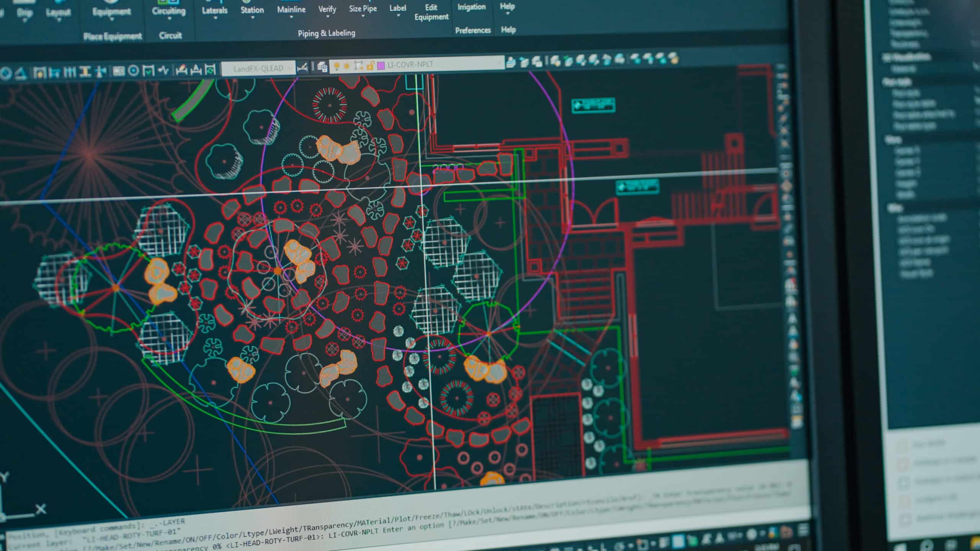
Task: Click the square frame icon with green circle
Action: click(x=210, y=70)
